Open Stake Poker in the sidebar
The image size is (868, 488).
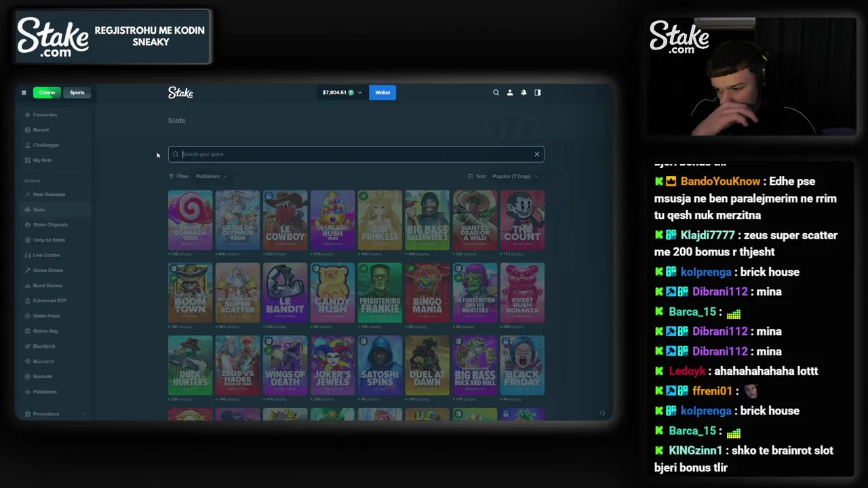[x=42, y=316]
